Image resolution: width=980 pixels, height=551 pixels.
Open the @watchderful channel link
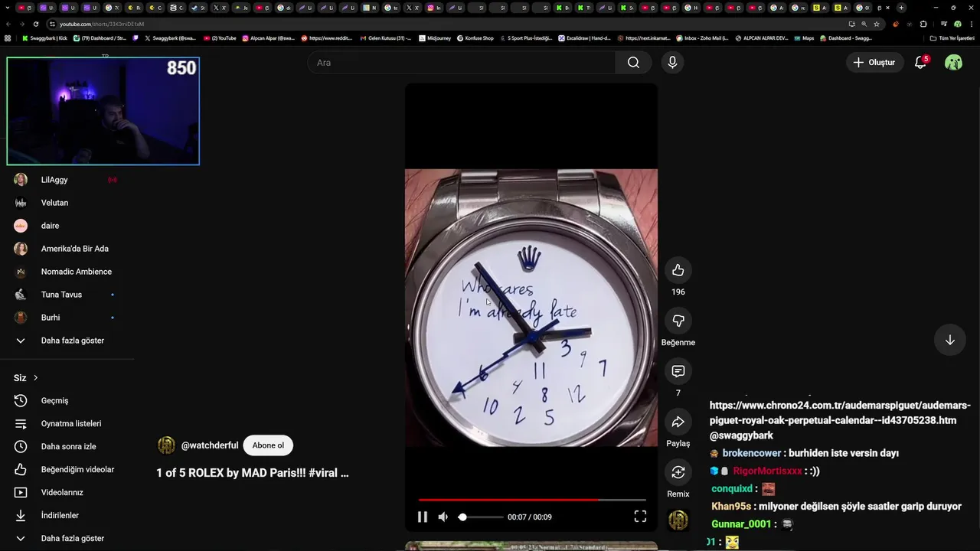tap(210, 445)
